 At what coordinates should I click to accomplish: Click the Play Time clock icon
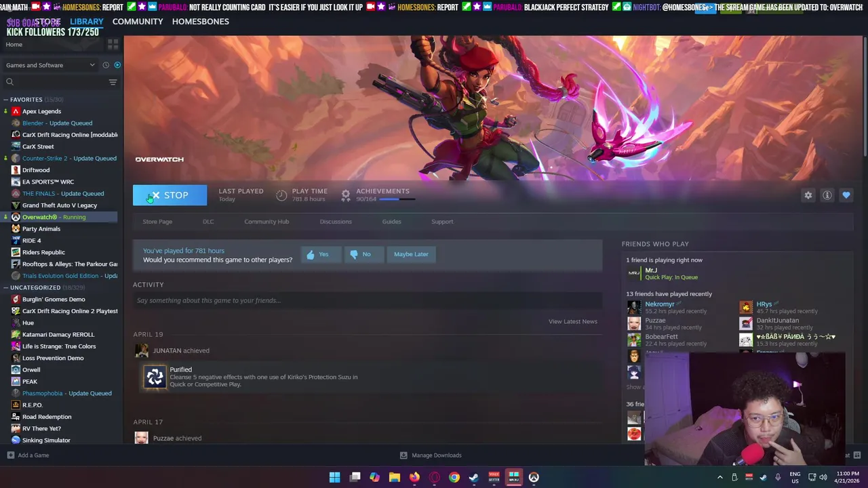tap(281, 195)
